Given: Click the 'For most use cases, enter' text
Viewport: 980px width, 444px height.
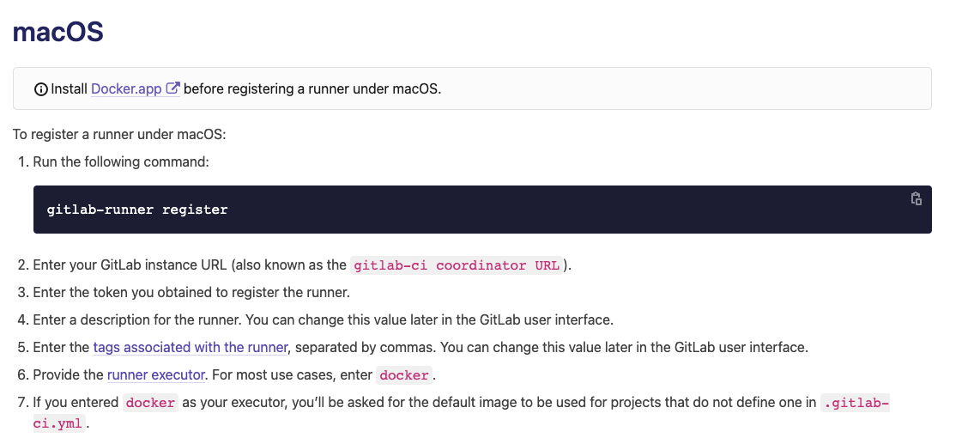Looking at the screenshot, I should (292, 375).
